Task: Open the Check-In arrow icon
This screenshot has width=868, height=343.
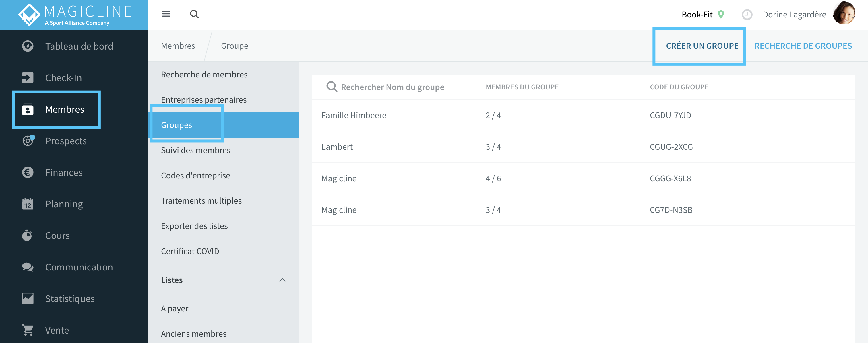Action: pos(28,78)
